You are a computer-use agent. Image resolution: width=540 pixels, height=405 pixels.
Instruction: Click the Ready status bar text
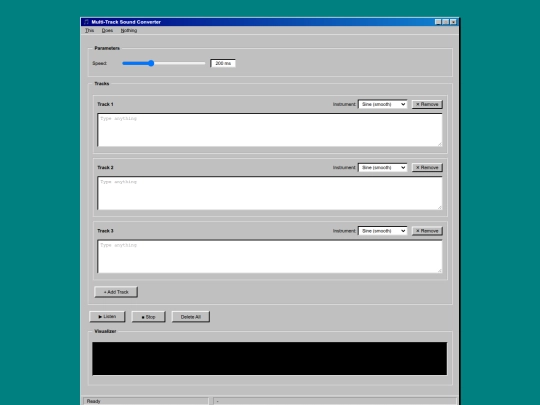[94, 401]
